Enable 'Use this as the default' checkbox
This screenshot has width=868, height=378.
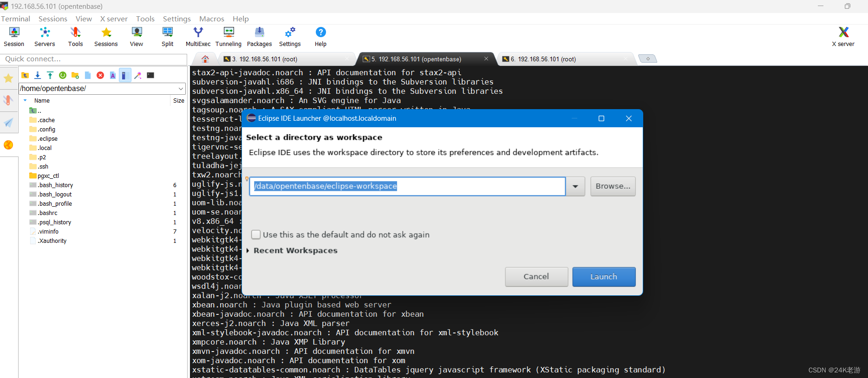click(x=256, y=235)
